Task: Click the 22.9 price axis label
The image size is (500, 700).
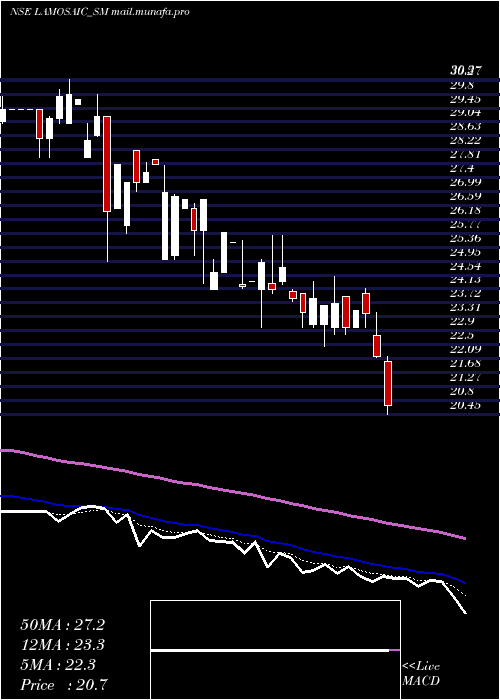Action: [462, 321]
